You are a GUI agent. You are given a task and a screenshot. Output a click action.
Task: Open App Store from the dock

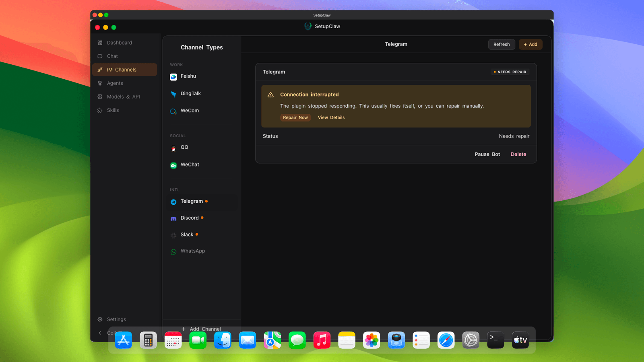pyautogui.click(x=124, y=340)
